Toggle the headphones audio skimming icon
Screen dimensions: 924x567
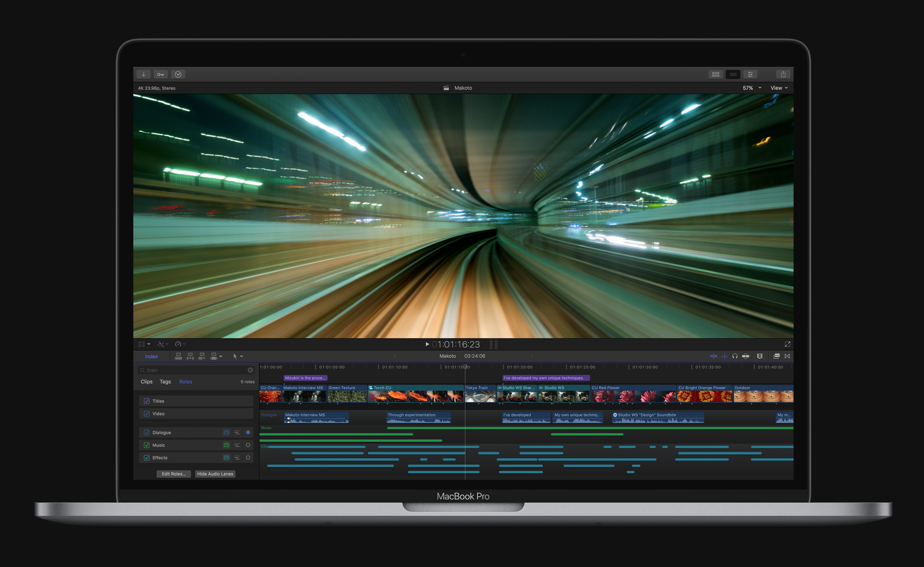tap(735, 356)
